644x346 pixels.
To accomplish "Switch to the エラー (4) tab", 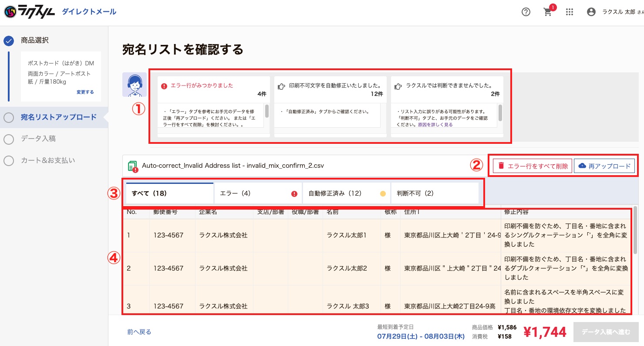I will pos(258,193).
